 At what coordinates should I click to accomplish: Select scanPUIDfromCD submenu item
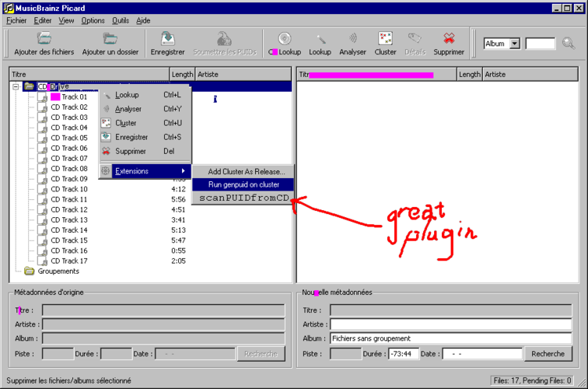[243, 198]
